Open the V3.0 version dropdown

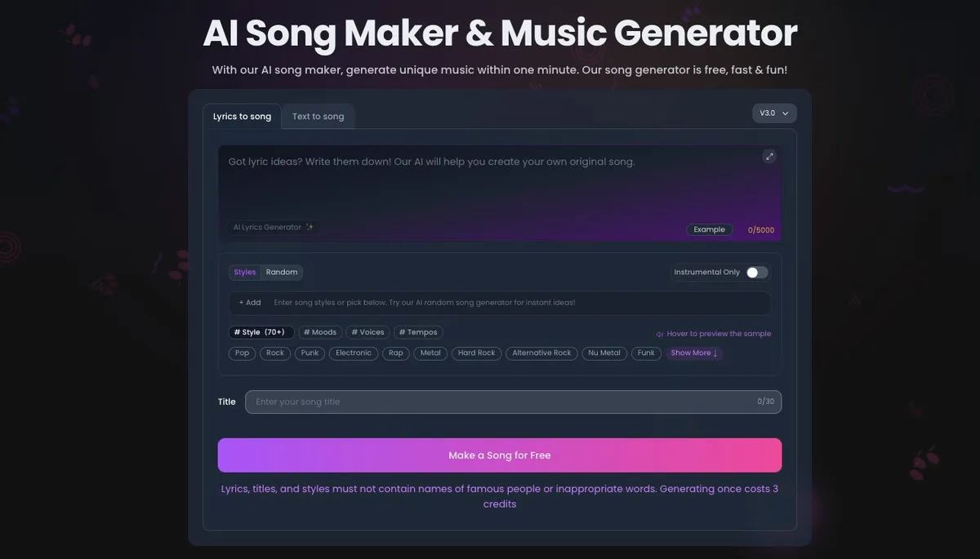774,113
